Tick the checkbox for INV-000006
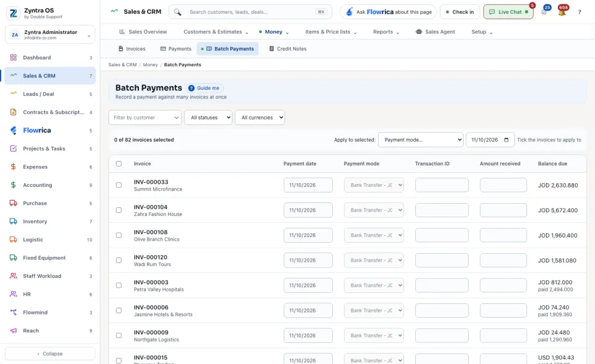This screenshot has width=595, height=364. 119,310
